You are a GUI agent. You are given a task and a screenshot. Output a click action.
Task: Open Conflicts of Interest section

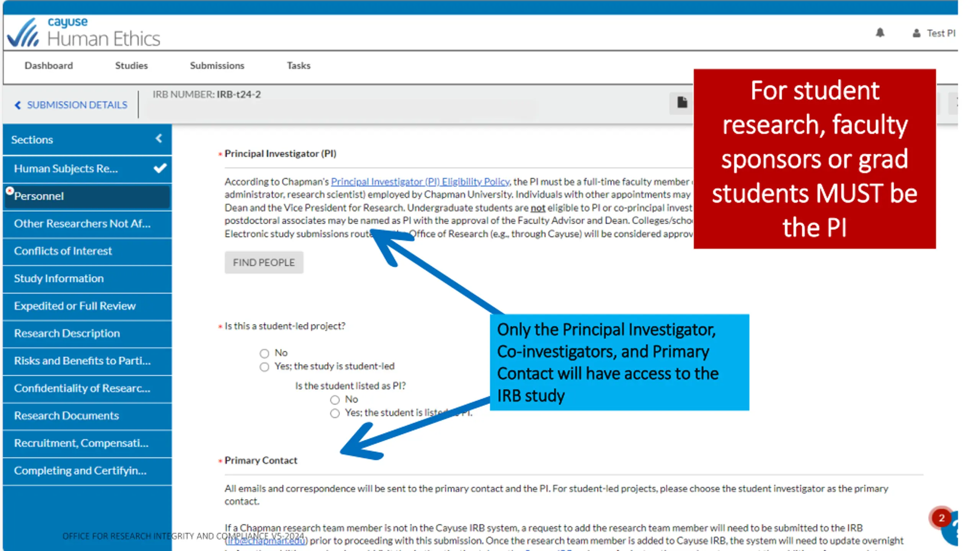(x=87, y=251)
